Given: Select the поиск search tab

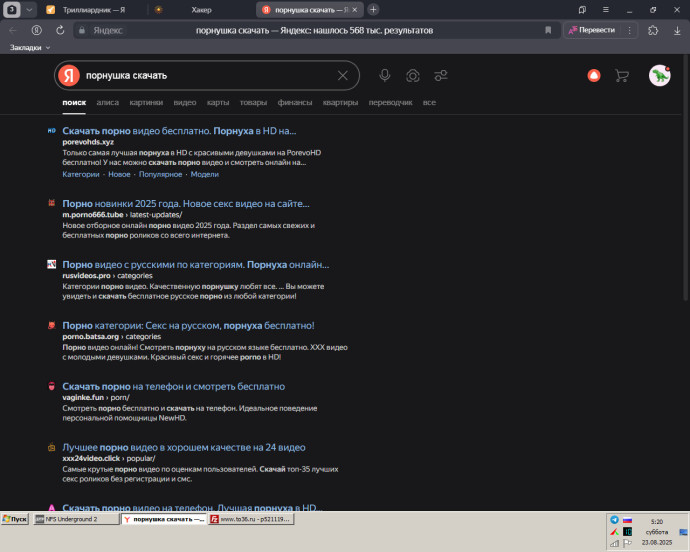Looking at the screenshot, I should click(74, 102).
